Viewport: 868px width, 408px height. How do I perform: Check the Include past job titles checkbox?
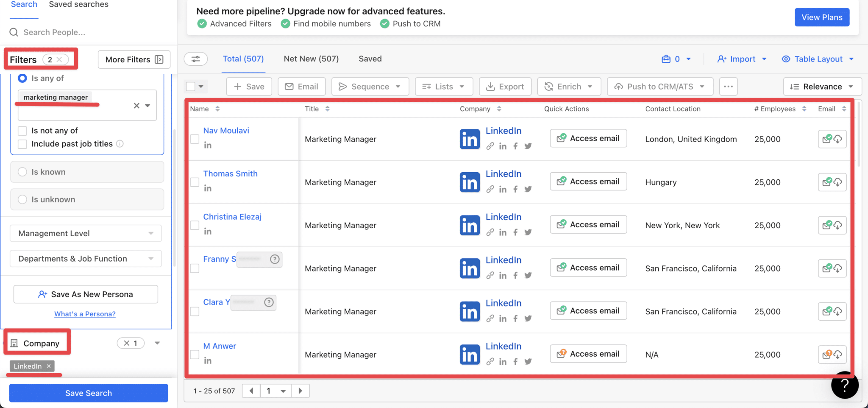pyautogui.click(x=22, y=144)
